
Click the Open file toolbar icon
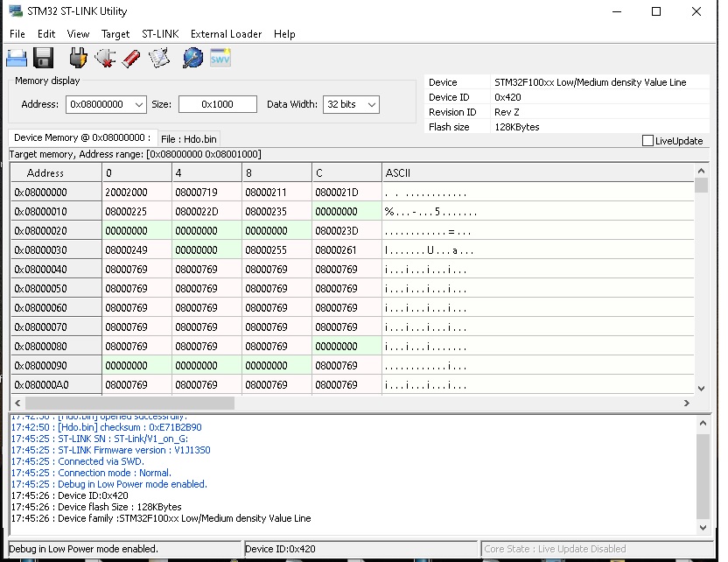pos(17,59)
